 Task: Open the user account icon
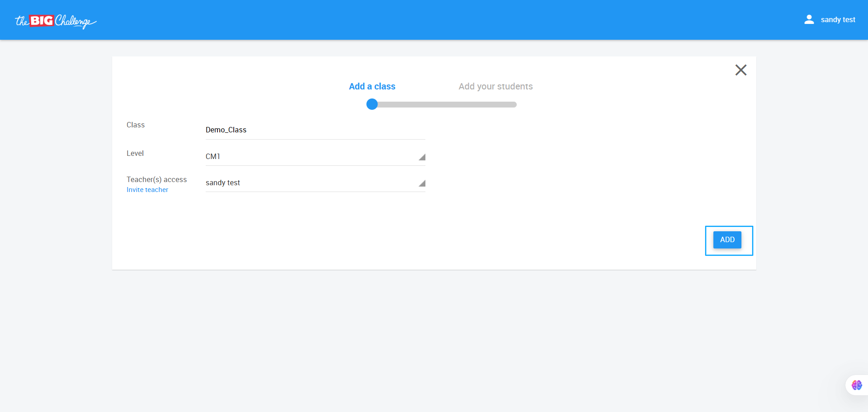[809, 20]
